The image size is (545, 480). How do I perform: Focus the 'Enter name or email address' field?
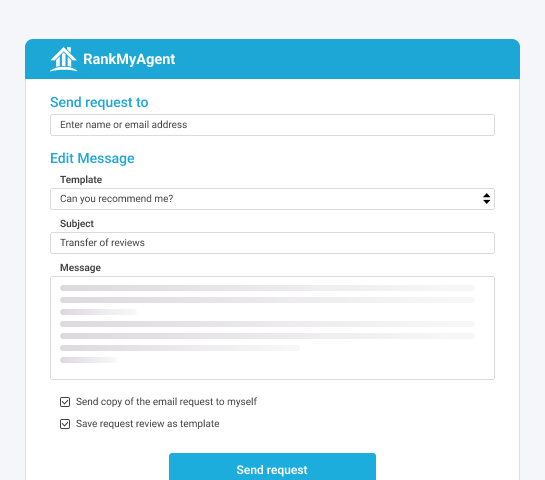pyautogui.click(x=272, y=125)
